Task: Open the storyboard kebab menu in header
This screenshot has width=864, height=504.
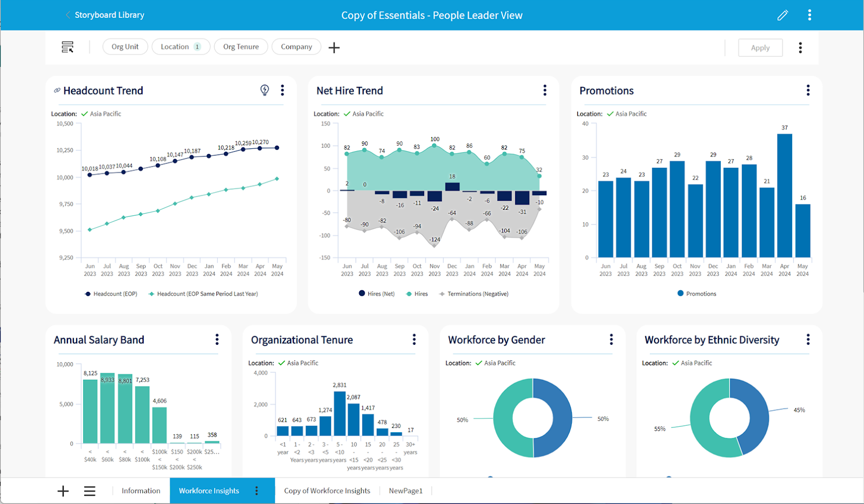Action: point(809,15)
